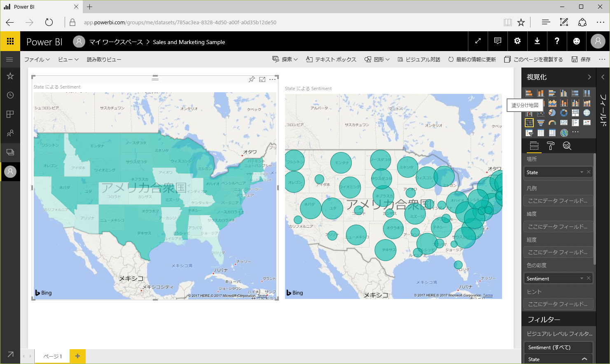610x364 pixels.
Task: Select the 100% stacked column chart visual
Action: 587,93
